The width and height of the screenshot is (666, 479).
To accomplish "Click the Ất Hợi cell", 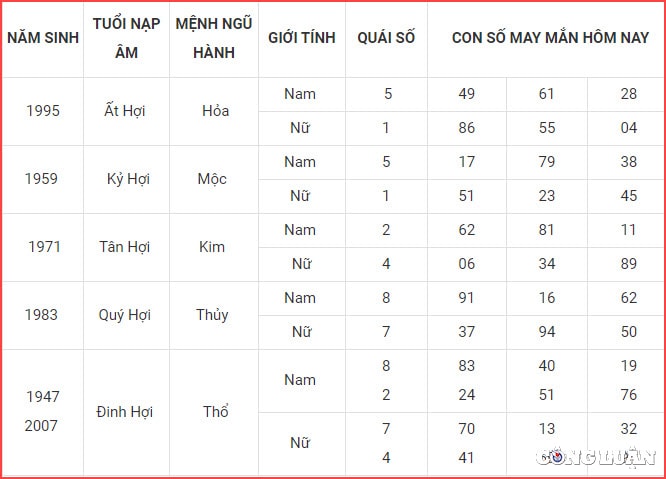I will coord(124,111).
